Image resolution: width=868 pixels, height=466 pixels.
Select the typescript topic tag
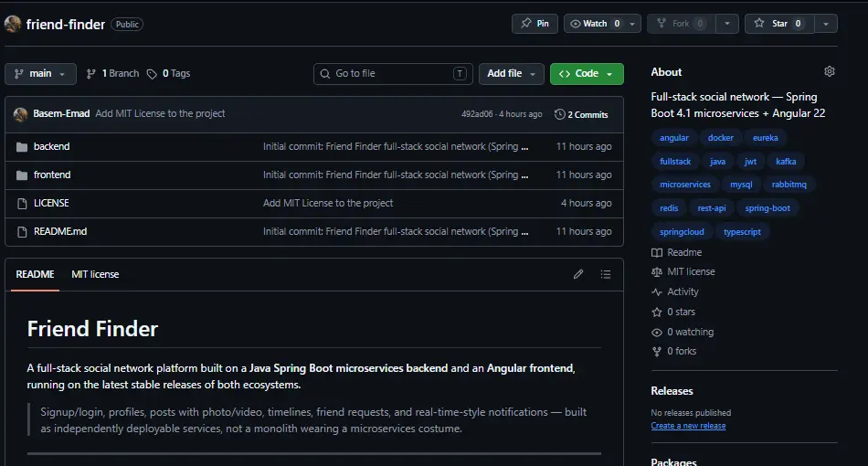742,232
